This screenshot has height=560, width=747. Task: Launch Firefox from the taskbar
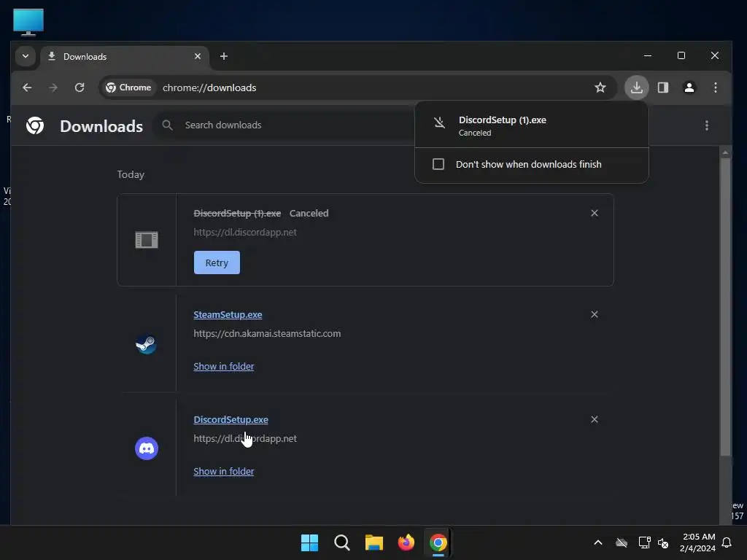click(x=406, y=542)
